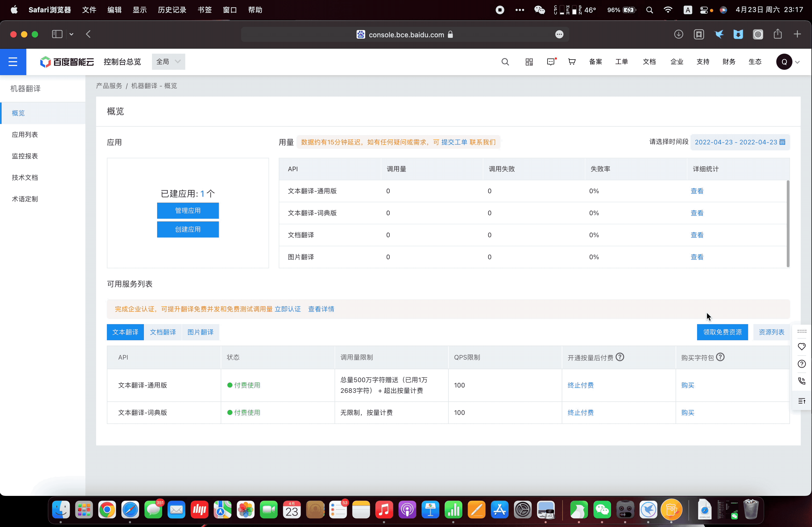Click the page options ellipsis in address bar
The image size is (812, 527).
559,34
